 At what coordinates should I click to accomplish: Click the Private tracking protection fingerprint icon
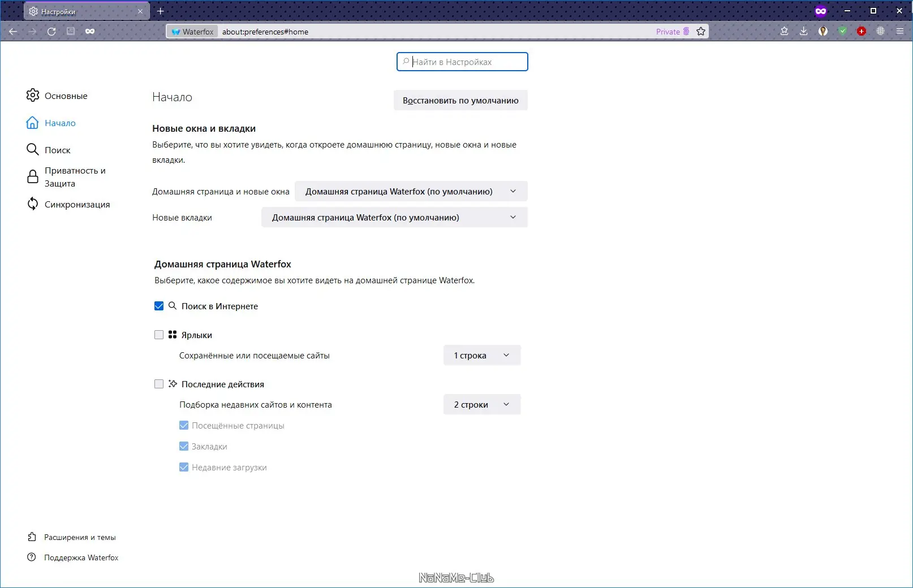[x=686, y=32]
